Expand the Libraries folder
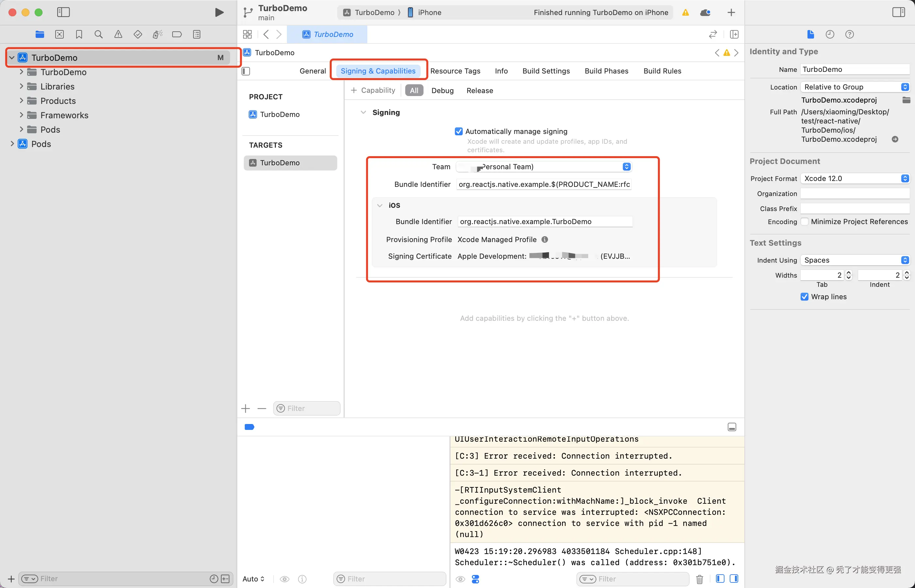Screen dimensions: 915x588 (21, 86)
